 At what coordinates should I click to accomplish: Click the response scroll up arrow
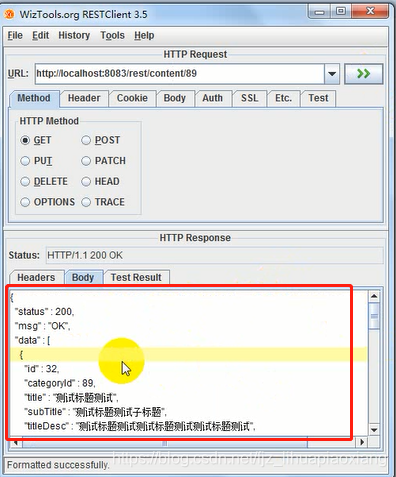(x=374, y=296)
